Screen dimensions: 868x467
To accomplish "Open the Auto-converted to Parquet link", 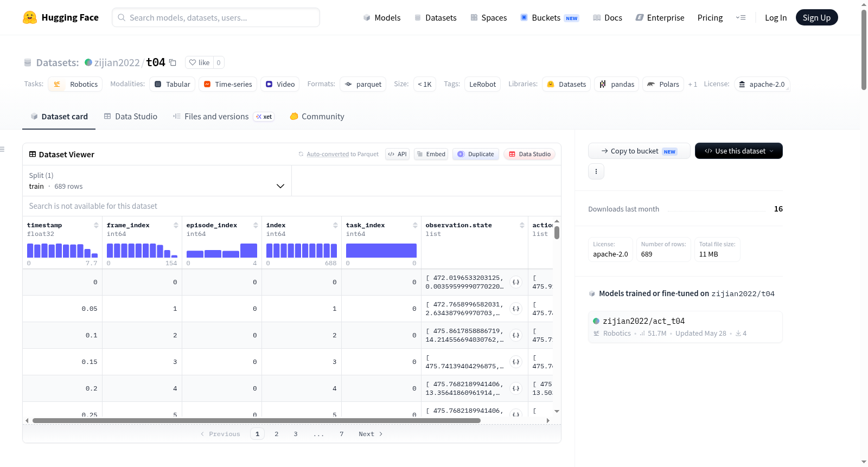I will pyautogui.click(x=328, y=155).
